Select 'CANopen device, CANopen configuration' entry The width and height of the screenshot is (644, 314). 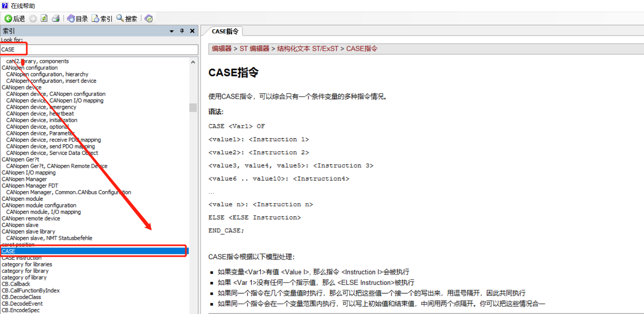coord(56,94)
